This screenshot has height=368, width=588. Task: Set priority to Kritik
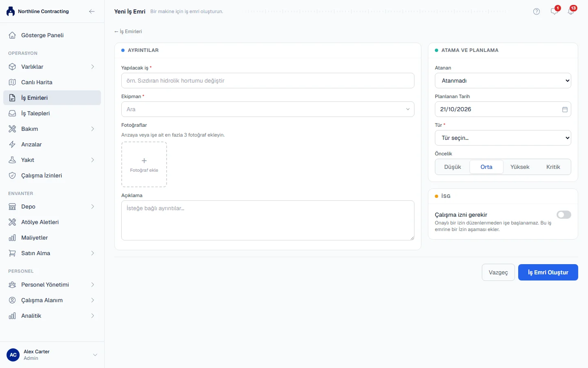pyautogui.click(x=553, y=167)
